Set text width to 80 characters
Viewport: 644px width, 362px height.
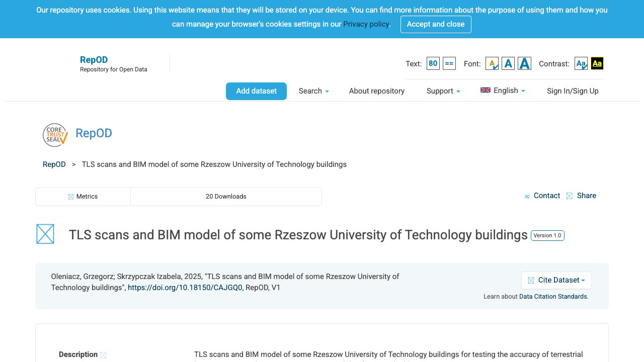click(x=433, y=63)
